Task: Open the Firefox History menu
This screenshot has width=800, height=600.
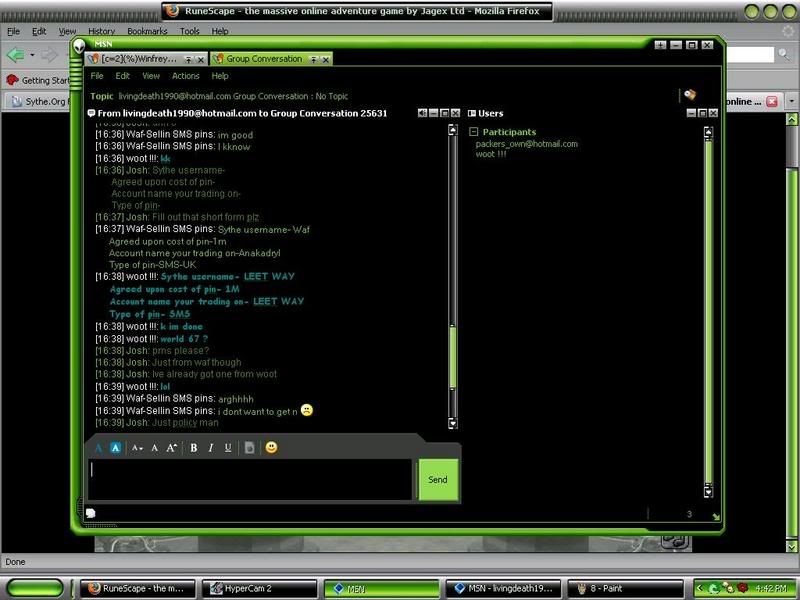Action: [101, 31]
